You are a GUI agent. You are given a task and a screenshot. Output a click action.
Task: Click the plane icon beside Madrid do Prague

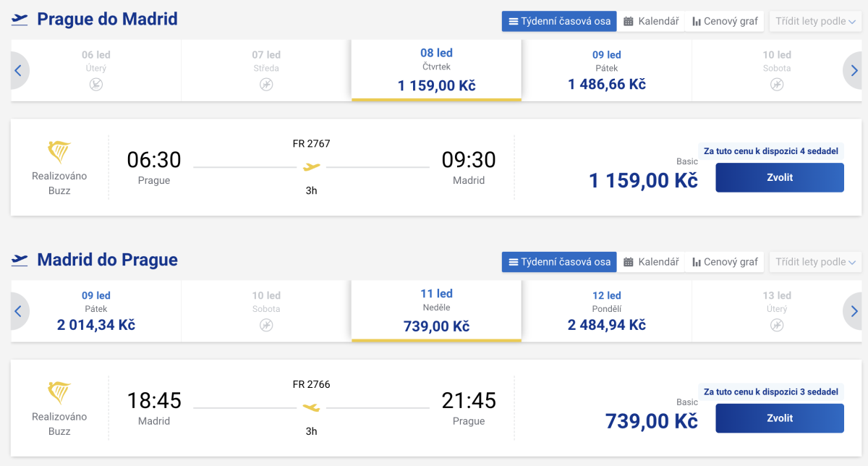(20, 260)
